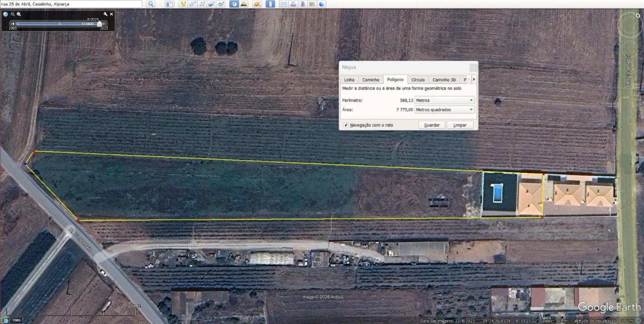Click the Guardar button
This screenshot has width=644, height=324.
(432, 125)
